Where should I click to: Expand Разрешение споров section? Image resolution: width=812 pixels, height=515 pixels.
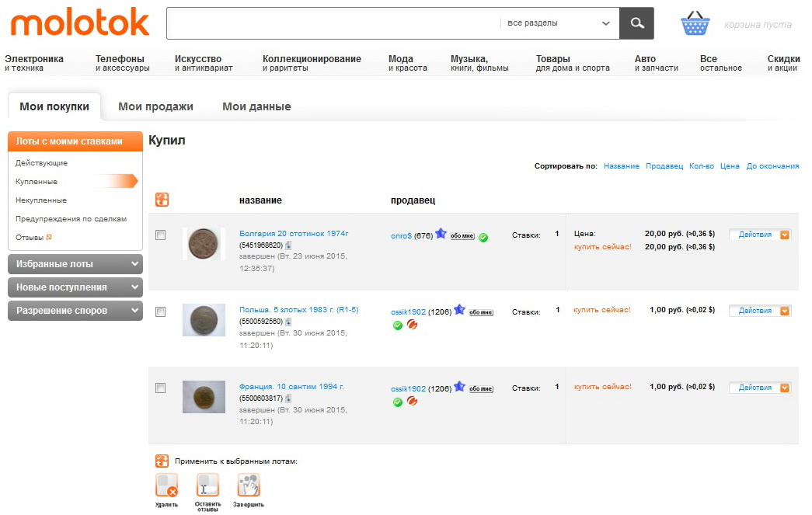point(75,311)
